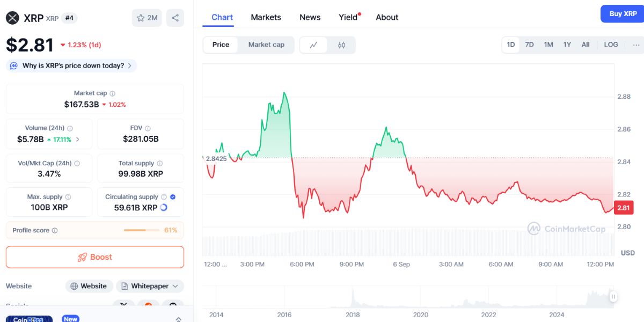644x322 pixels.
Task: Add XRP to watchlist star
Action: point(141,18)
